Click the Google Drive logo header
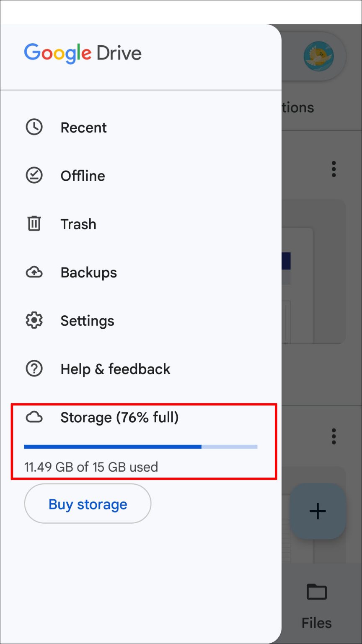The height and width of the screenshot is (644, 362). click(83, 53)
